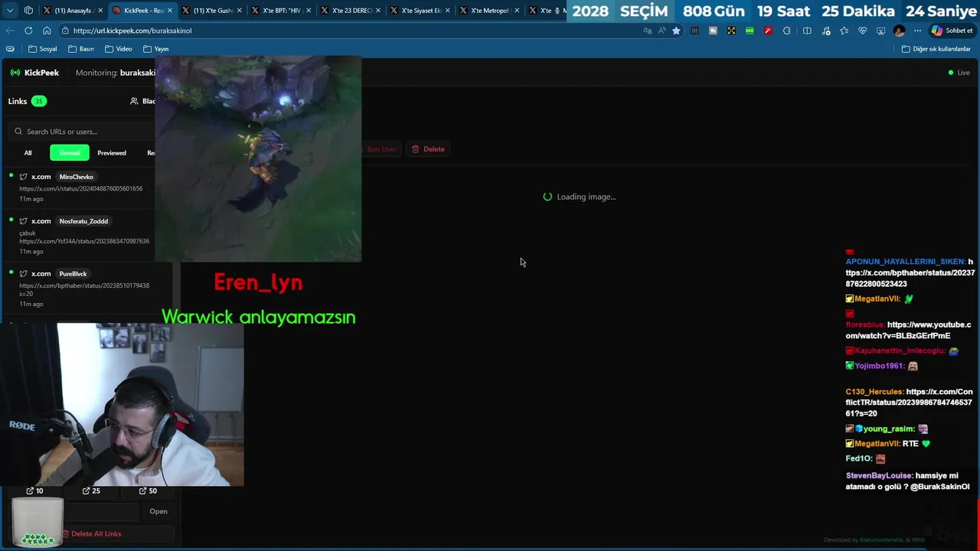Image resolution: width=980 pixels, height=551 pixels.
Task: Open the favorites list icon
Action: 844,31
